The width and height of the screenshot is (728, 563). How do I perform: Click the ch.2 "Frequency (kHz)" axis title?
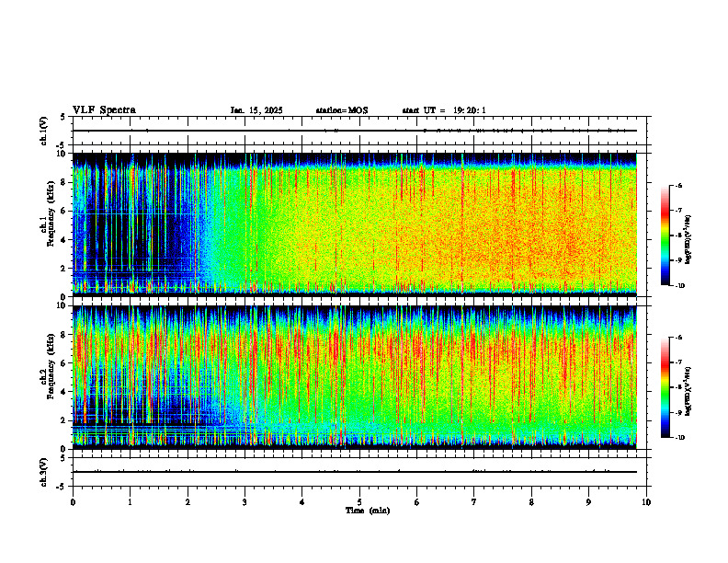tap(51, 366)
